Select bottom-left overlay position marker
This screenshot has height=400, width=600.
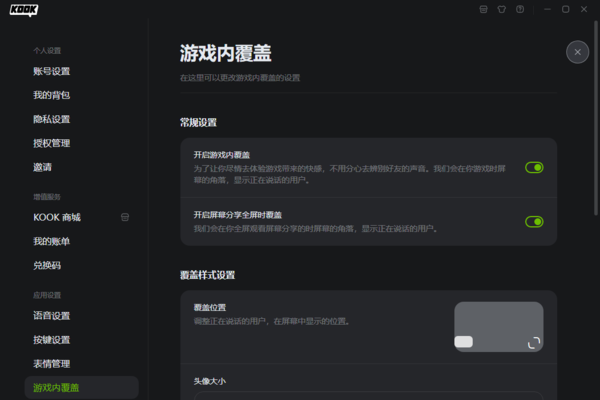point(464,342)
